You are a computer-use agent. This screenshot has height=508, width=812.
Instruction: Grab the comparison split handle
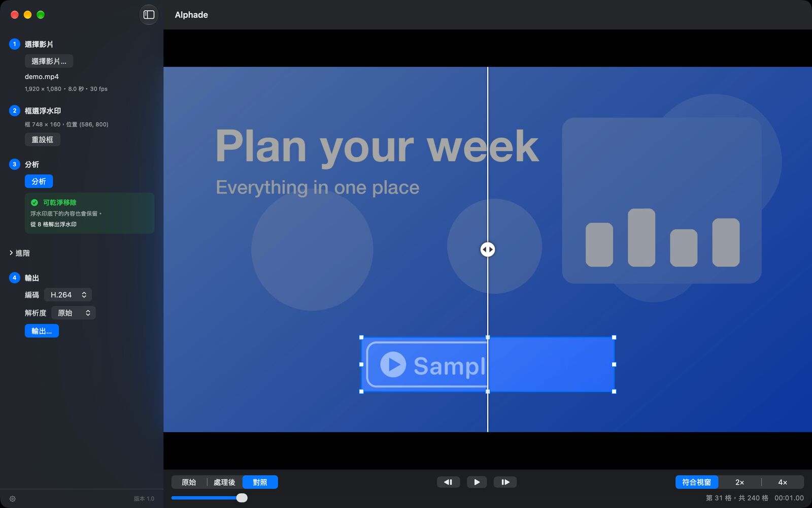[x=488, y=249]
